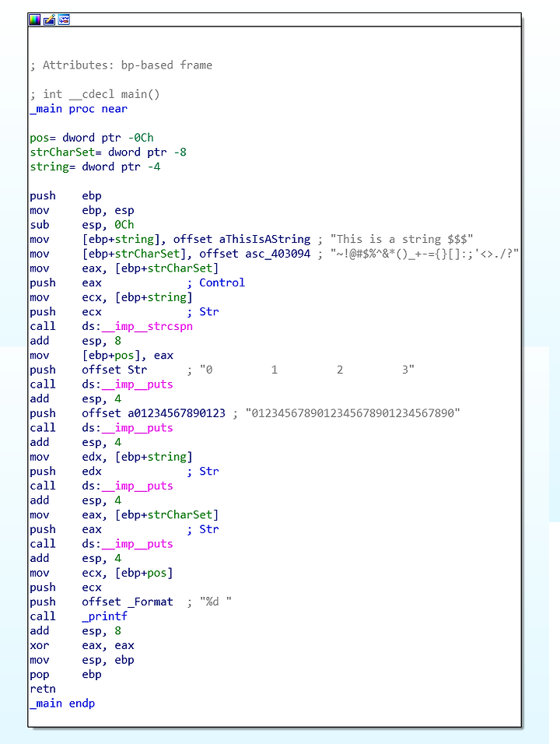Screen dimensions: 560x744
Task: Click the 'offset _Format' operand
Action: point(128,602)
